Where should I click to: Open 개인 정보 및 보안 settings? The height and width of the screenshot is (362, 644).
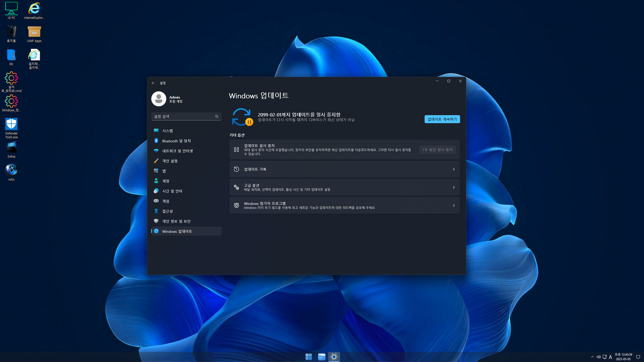click(x=186, y=221)
